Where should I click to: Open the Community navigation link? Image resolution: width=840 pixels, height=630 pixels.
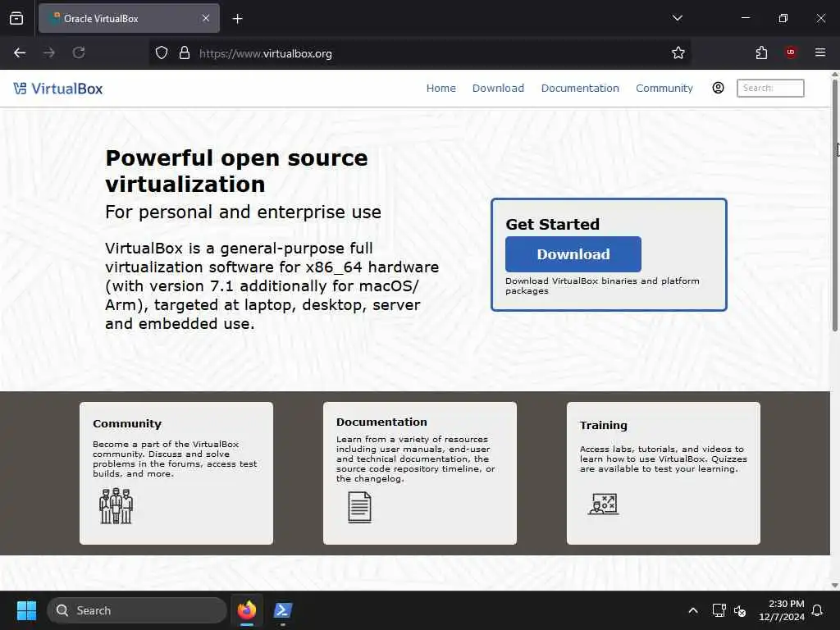[x=664, y=89]
